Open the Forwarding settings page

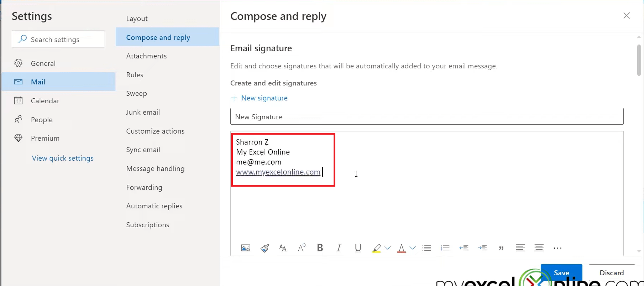(x=167, y=187)
